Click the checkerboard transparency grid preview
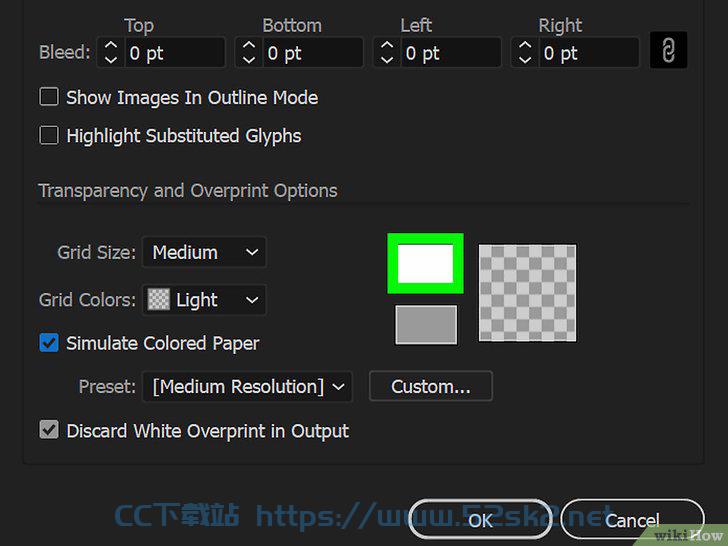728x546 pixels. pos(527,293)
